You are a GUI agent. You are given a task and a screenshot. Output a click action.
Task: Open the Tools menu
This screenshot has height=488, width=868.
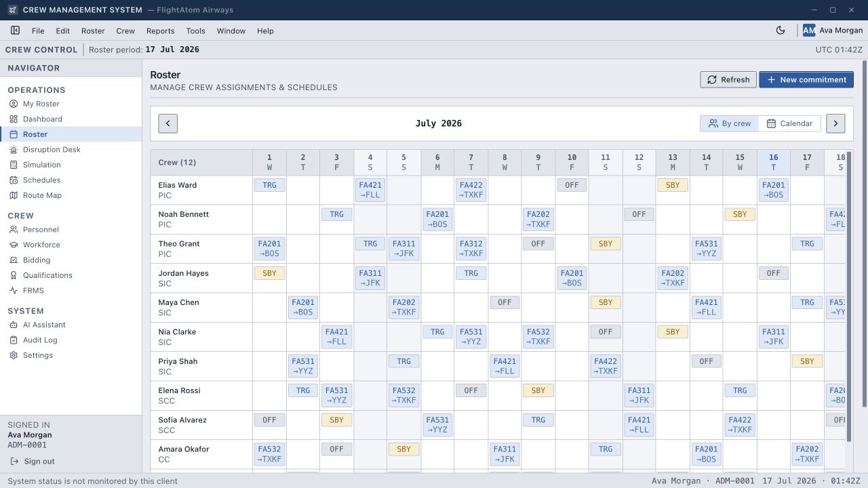196,30
